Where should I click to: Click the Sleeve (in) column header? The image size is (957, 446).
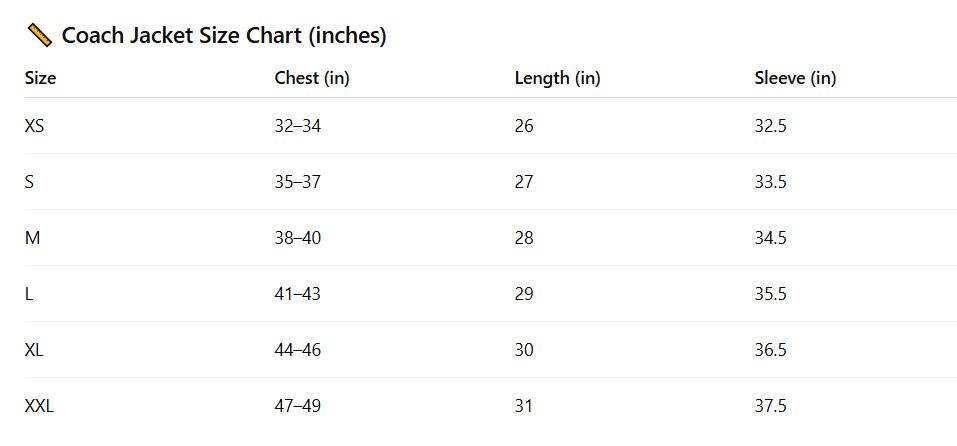[795, 78]
